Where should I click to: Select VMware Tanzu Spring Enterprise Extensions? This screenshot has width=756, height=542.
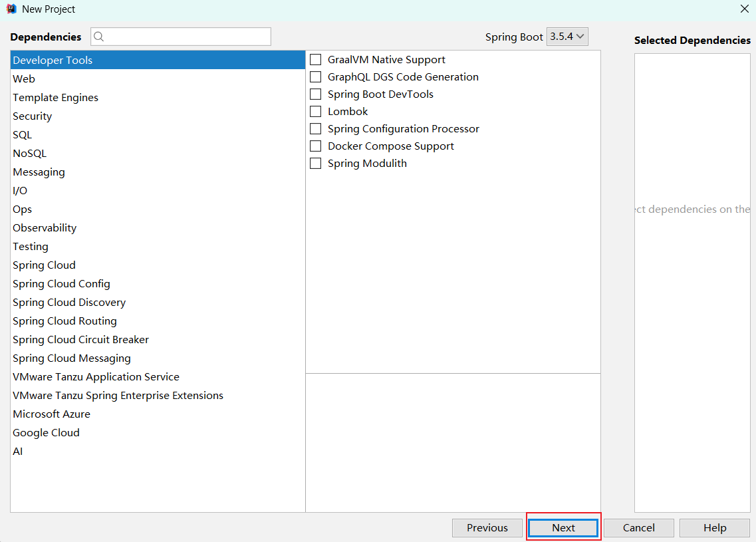click(x=158, y=396)
